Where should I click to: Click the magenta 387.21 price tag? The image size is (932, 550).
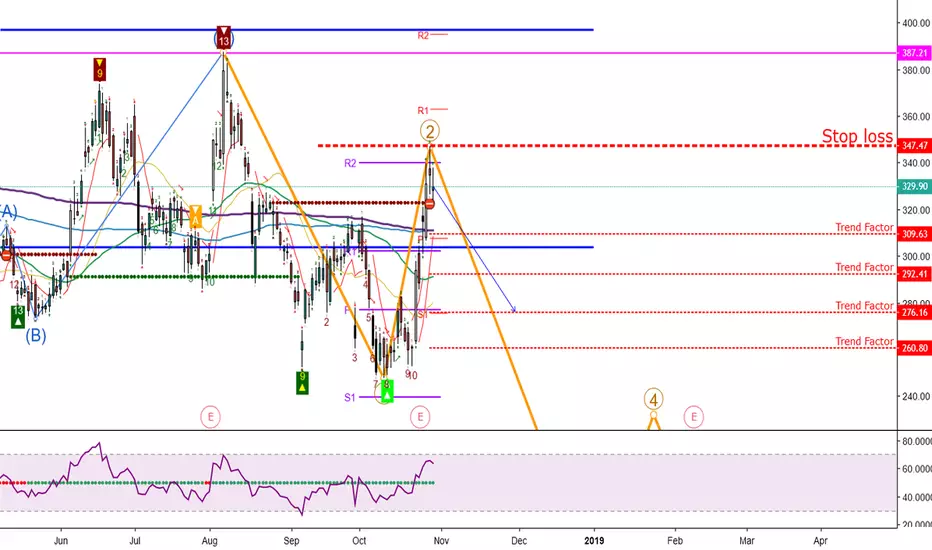(x=915, y=53)
